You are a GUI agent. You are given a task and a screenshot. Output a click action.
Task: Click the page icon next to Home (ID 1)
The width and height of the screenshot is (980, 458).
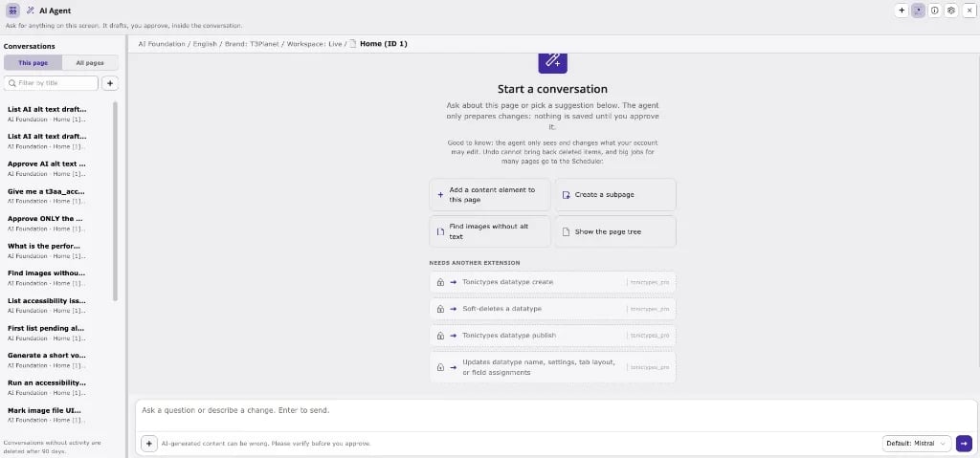[x=353, y=44]
